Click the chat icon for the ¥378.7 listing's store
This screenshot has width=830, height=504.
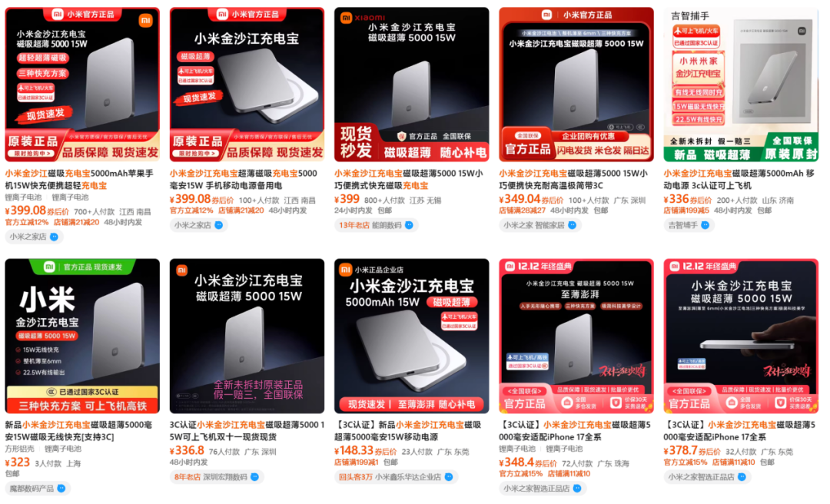[742, 477]
